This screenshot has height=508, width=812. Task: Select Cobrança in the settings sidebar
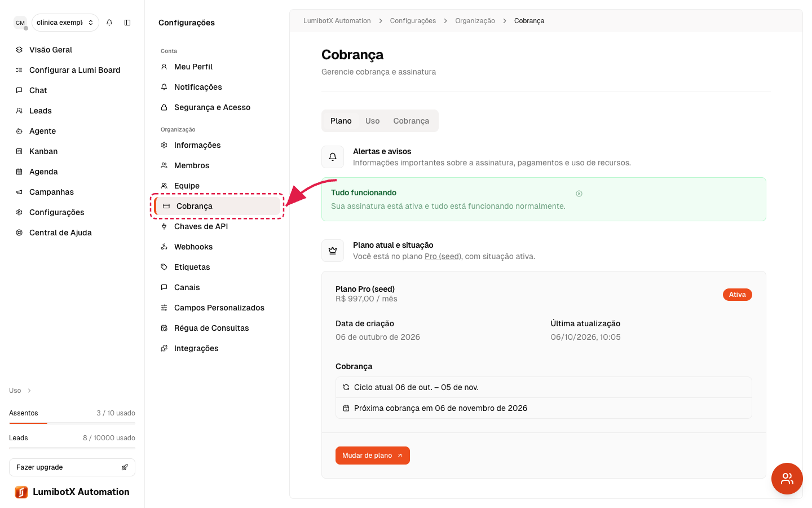point(217,206)
